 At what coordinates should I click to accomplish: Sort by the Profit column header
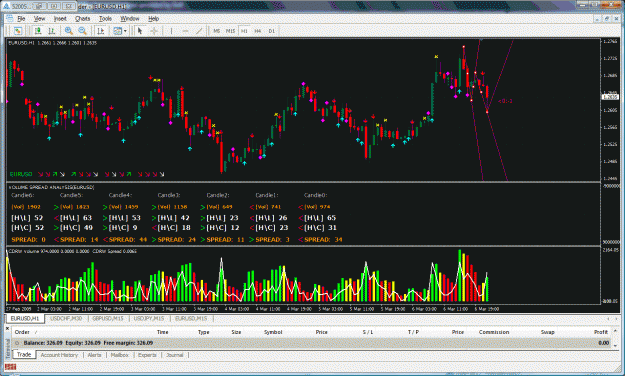(601, 332)
